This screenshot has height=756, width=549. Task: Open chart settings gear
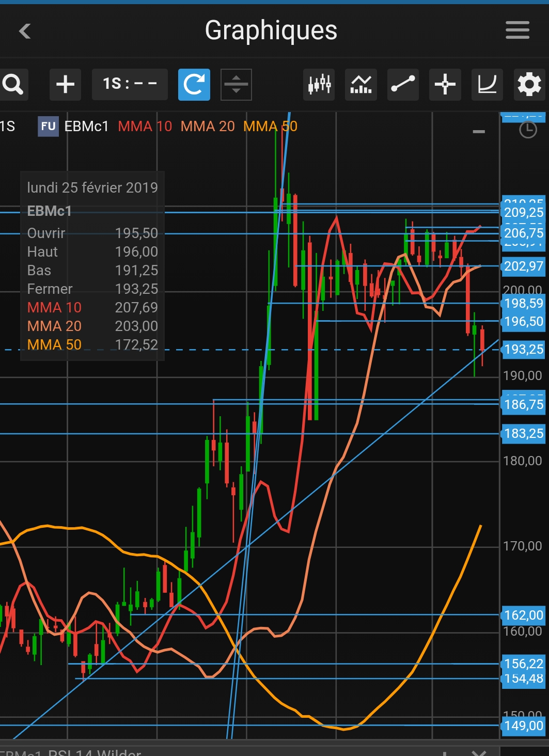529,84
